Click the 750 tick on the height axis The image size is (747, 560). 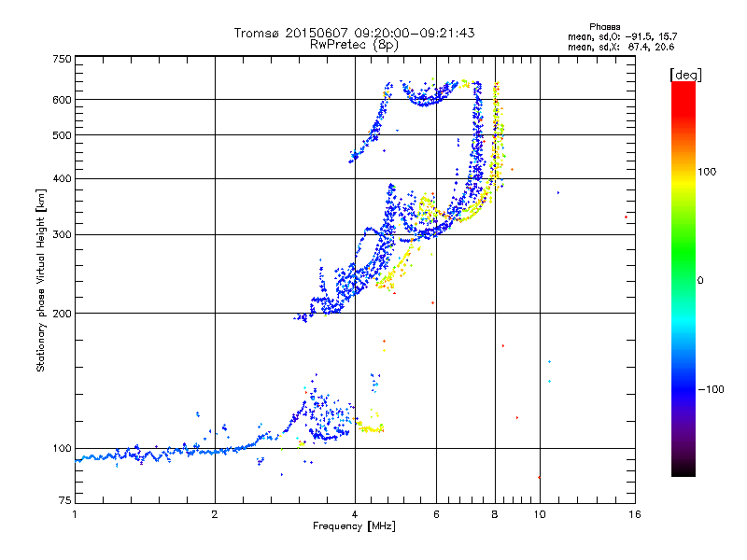pyautogui.click(x=62, y=59)
